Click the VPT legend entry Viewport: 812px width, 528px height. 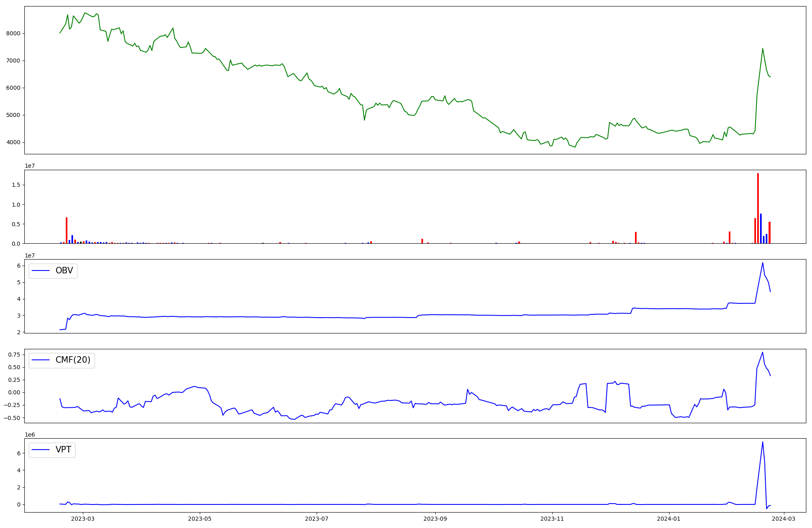coord(63,450)
